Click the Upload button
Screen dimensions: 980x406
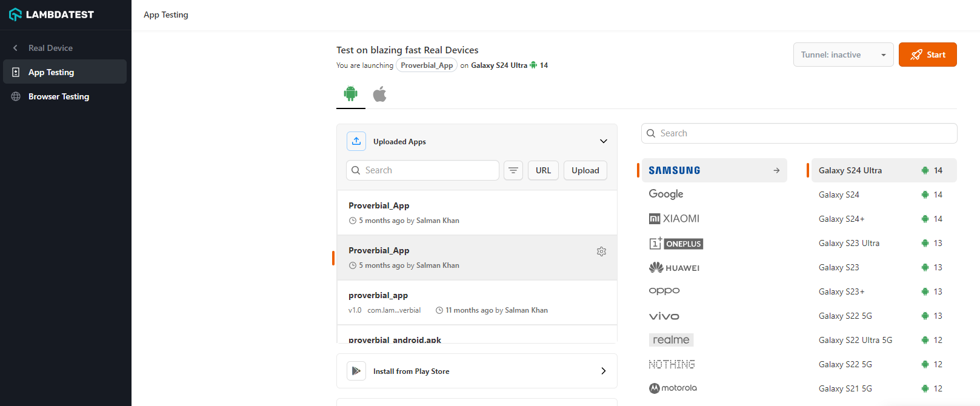point(585,170)
